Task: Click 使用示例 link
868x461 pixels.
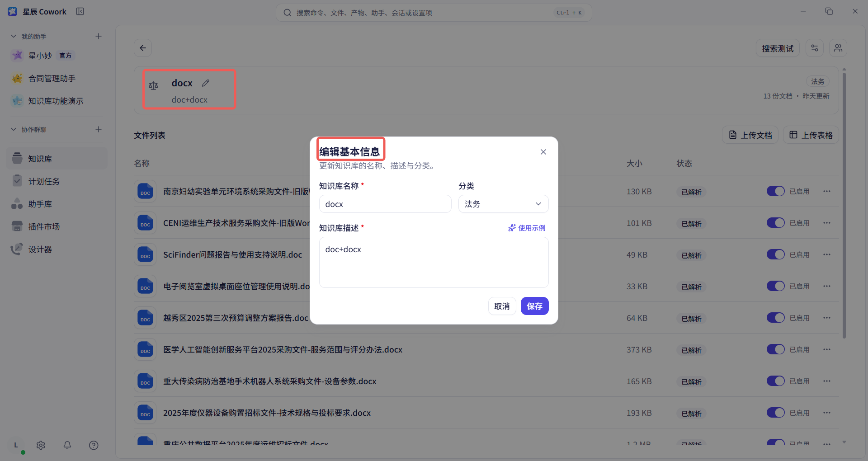Action: tap(527, 228)
